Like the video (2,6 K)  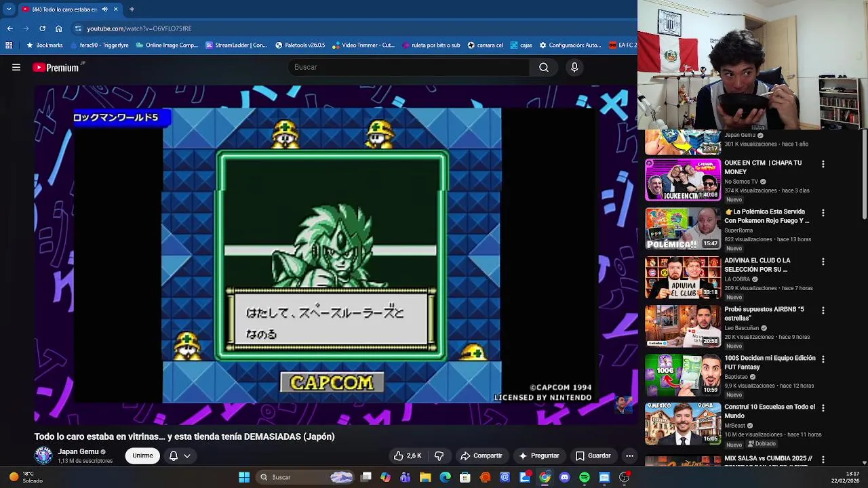tap(407, 455)
